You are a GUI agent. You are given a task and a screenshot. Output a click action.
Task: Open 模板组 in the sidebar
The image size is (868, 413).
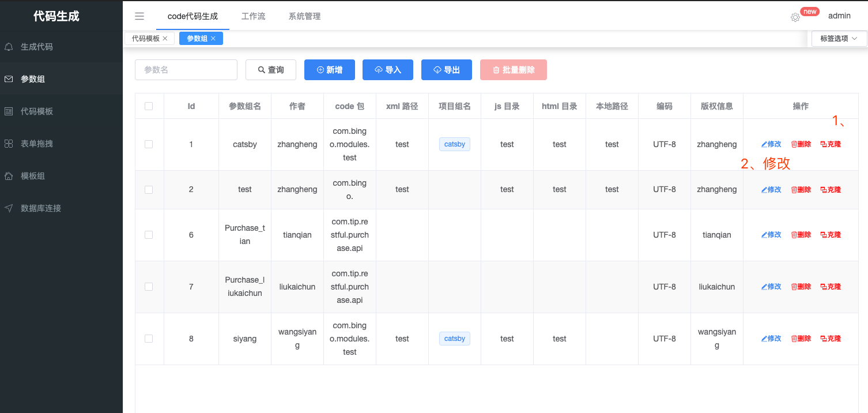pos(61,176)
